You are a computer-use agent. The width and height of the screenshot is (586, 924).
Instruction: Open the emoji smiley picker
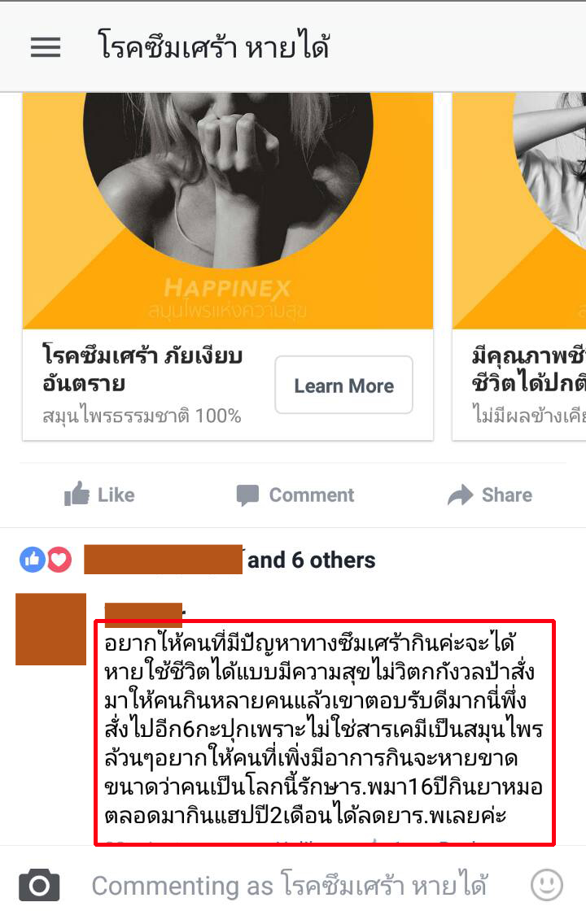[x=546, y=884]
